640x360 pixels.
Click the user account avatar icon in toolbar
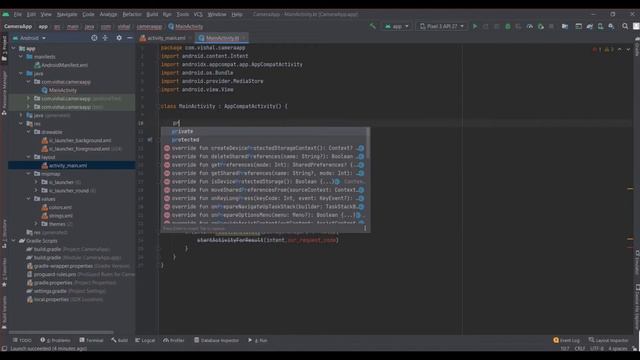[636, 26]
